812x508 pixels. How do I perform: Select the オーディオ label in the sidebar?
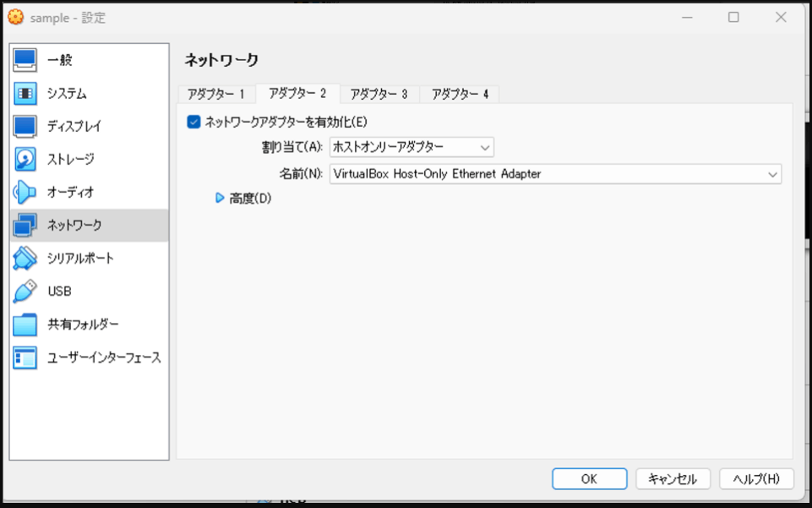pos(70,192)
